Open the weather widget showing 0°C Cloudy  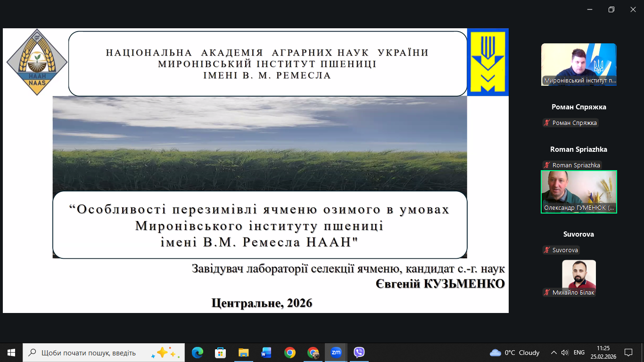click(515, 353)
